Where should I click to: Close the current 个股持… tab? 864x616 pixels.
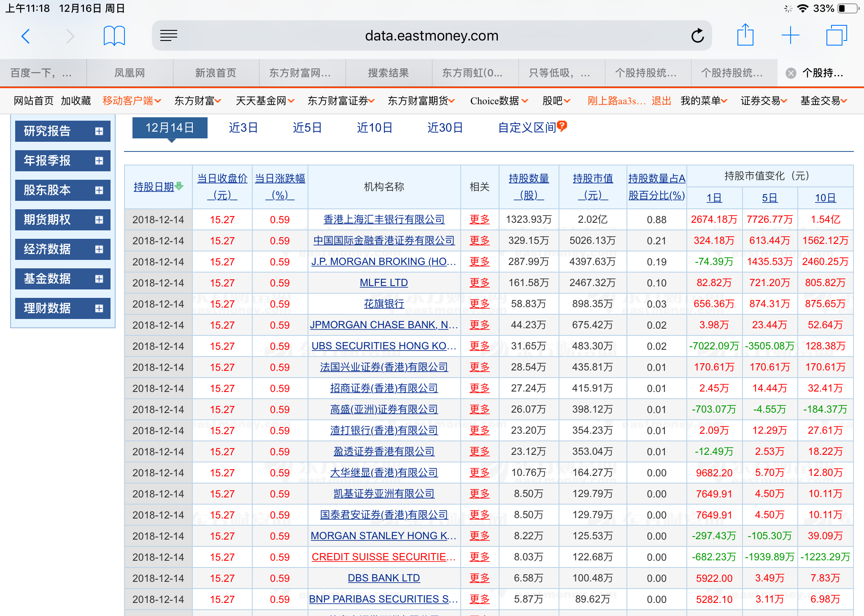[791, 73]
